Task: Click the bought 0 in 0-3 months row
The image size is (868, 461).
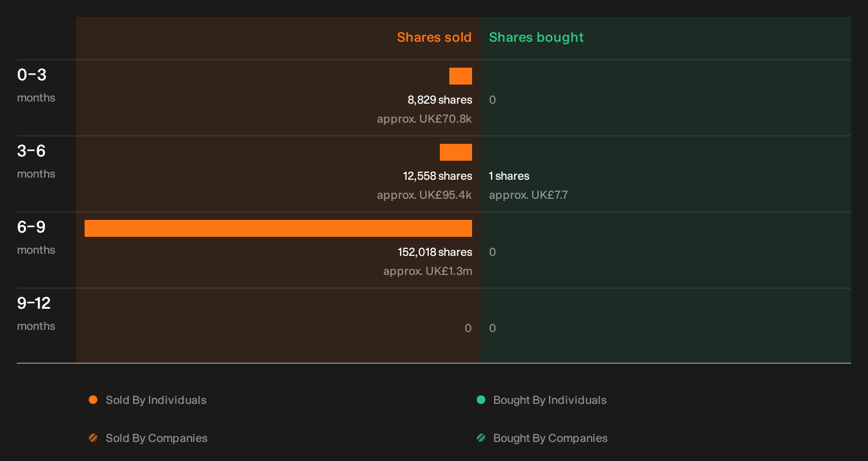Action: (492, 100)
